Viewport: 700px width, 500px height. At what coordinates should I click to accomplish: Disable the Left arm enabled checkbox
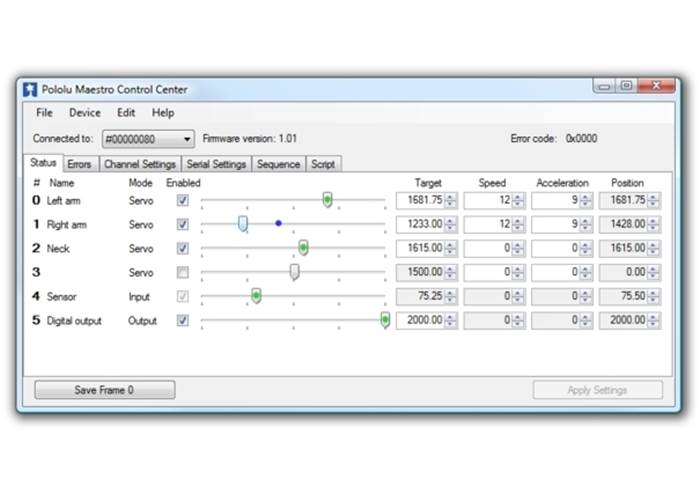click(182, 200)
